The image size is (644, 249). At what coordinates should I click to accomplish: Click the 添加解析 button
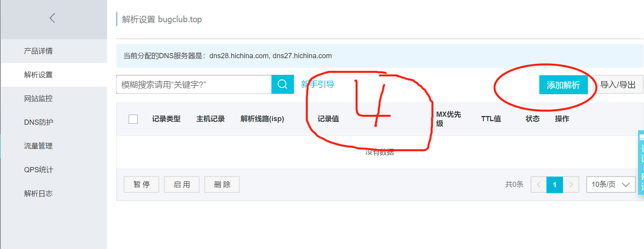[x=563, y=85]
